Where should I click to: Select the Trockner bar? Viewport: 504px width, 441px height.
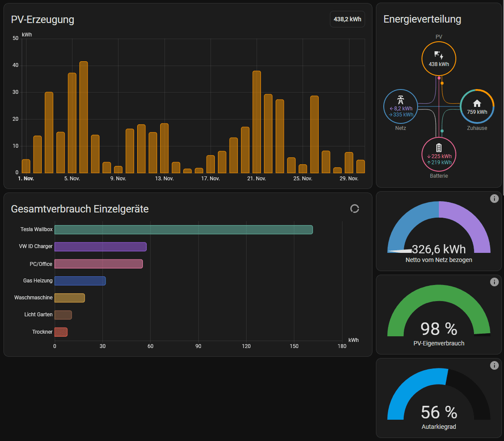point(61,332)
